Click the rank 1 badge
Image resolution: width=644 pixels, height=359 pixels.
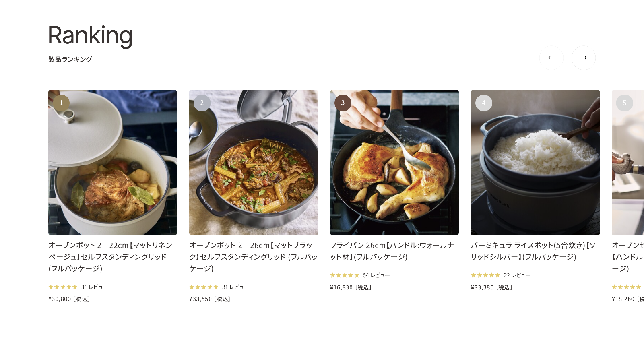[x=61, y=103]
